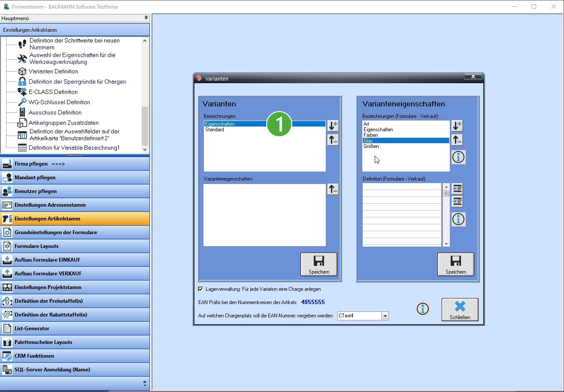
Task: Click the indent icon beside Definition (Formulare - Verkauf)
Action: point(457,202)
